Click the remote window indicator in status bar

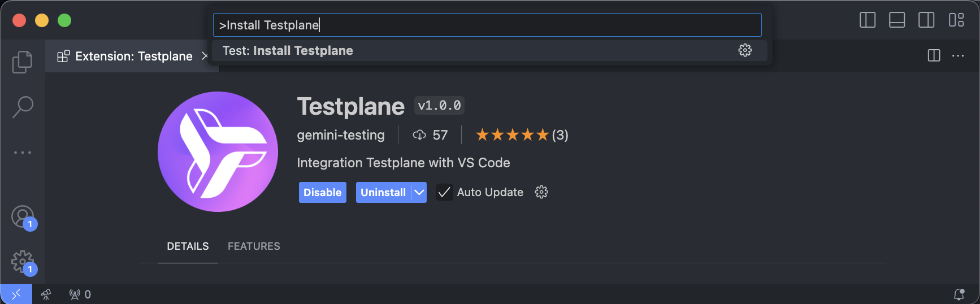pos(16,294)
